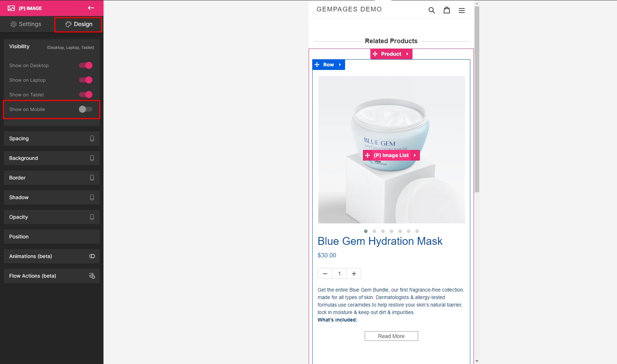Click the (P) Image picture icon in header
Screen dimensions: 617x364
tap(11, 8)
